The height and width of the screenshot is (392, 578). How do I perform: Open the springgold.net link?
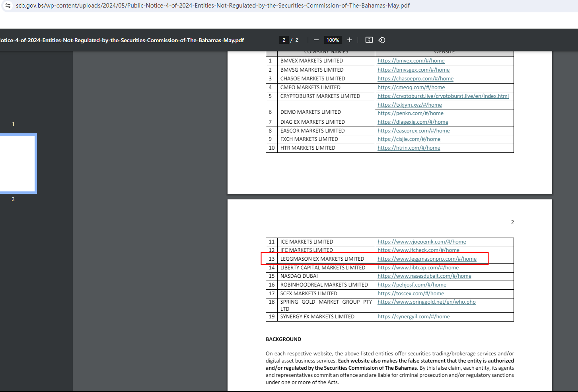pyautogui.click(x=426, y=302)
